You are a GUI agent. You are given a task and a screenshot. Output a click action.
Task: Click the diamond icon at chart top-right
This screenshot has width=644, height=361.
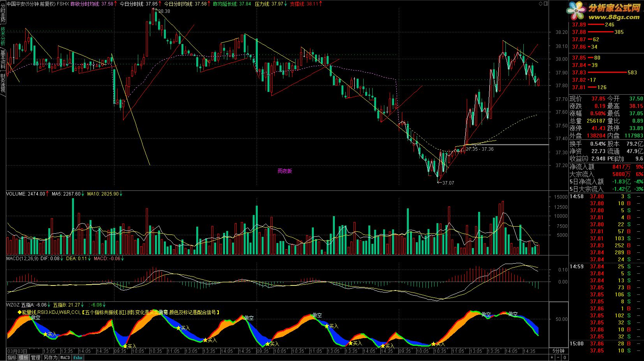540,4
